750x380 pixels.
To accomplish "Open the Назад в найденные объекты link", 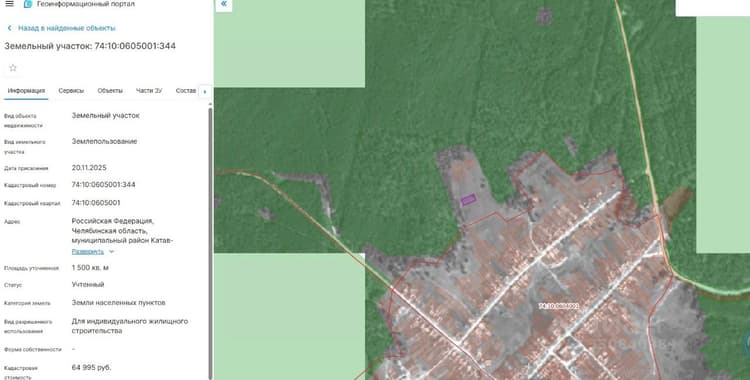I will [x=66, y=28].
